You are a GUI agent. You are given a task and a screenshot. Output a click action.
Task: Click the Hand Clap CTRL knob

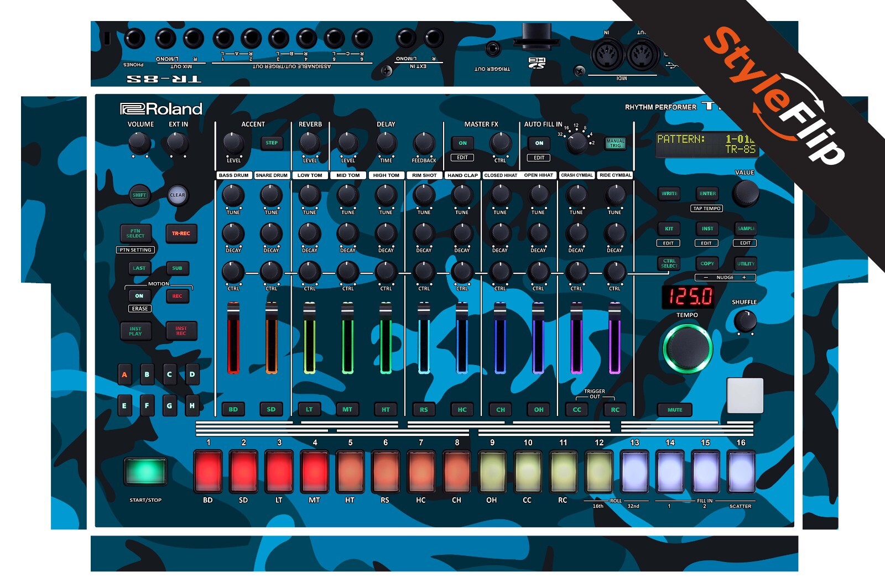(462, 272)
